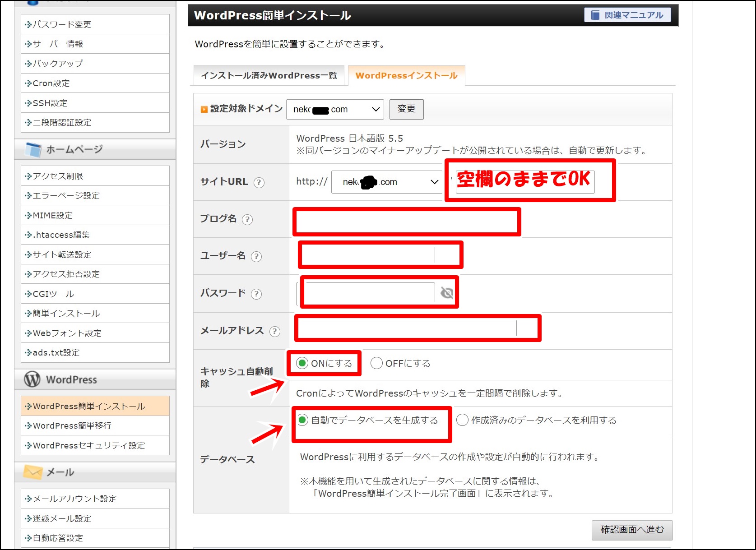Open サーバー情報 sidebar link
The image size is (756, 550).
(x=95, y=44)
